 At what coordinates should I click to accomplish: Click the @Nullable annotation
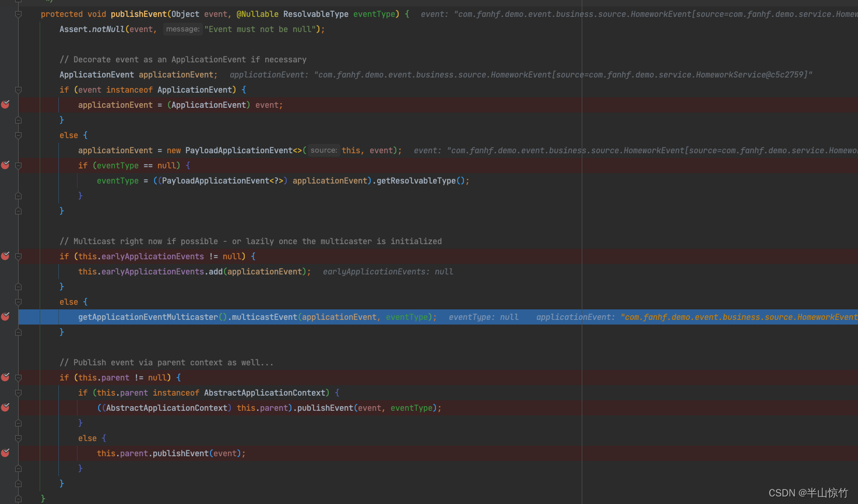click(x=258, y=14)
